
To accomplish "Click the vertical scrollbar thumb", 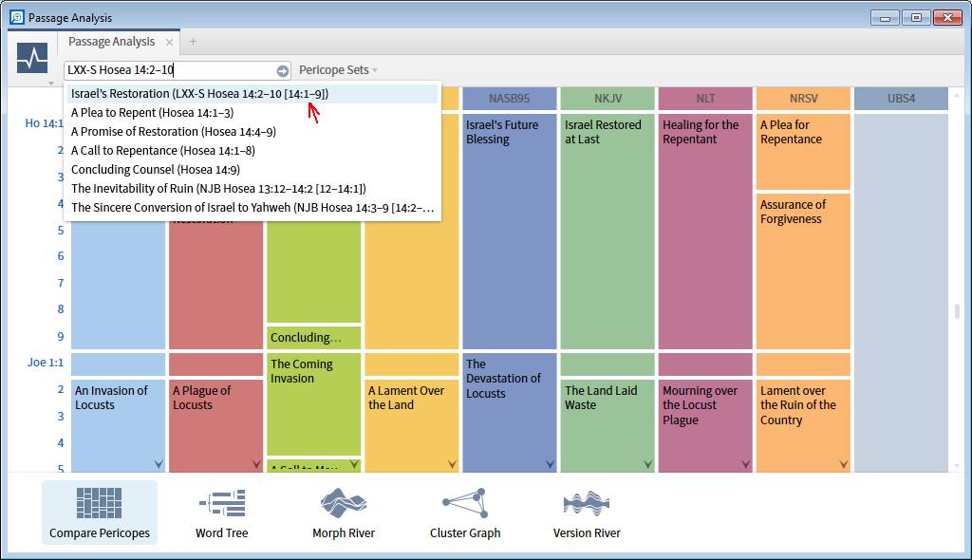I will click(958, 310).
